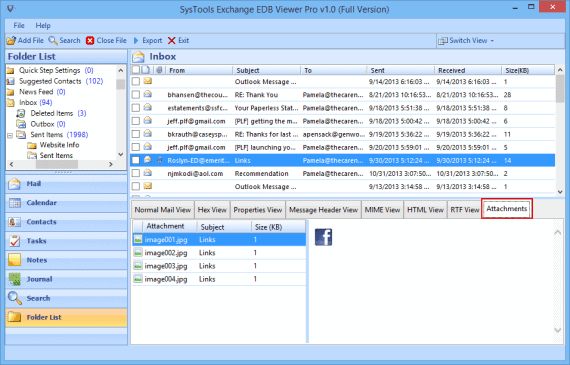
Task: Click the Facebook logo attachment preview
Action: point(323,237)
